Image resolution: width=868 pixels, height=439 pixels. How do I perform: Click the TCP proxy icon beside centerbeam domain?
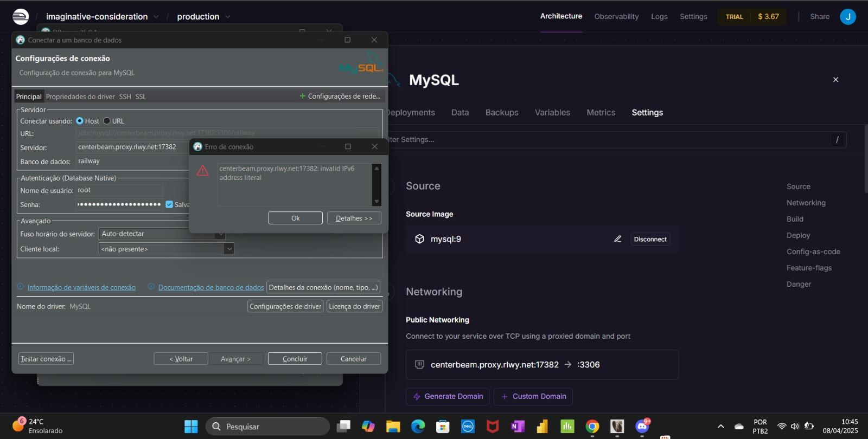coord(419,365)
